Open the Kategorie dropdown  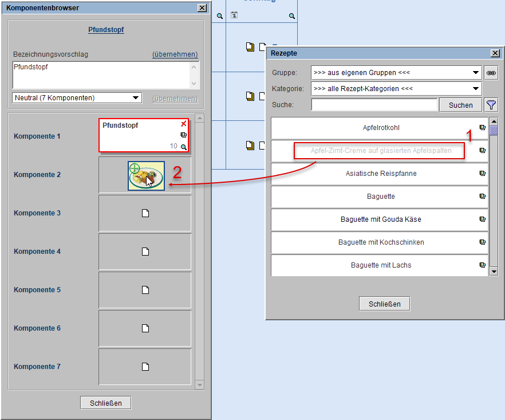pos(396,89)
